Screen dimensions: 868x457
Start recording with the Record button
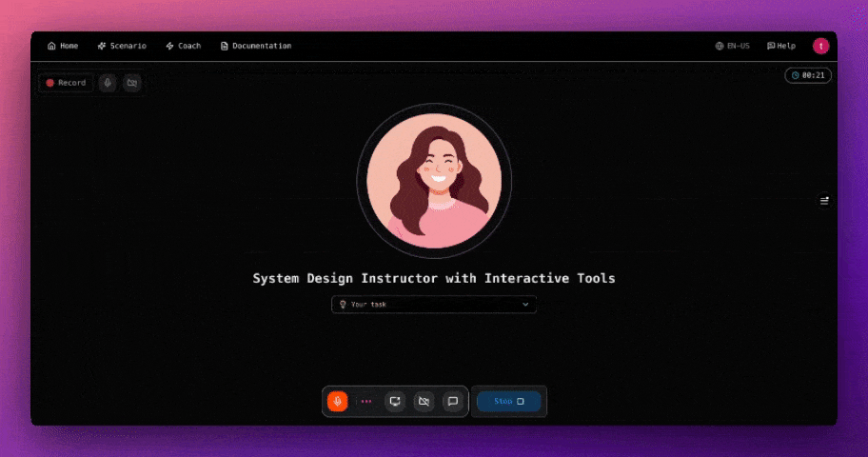pyautogui.click(x=66, y=83)
